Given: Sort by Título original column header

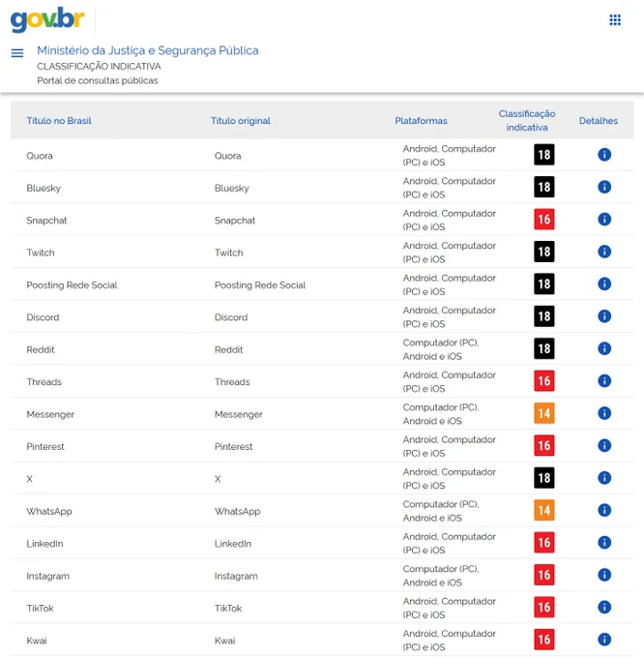Looking at the screenshot, I should point(241,121).
